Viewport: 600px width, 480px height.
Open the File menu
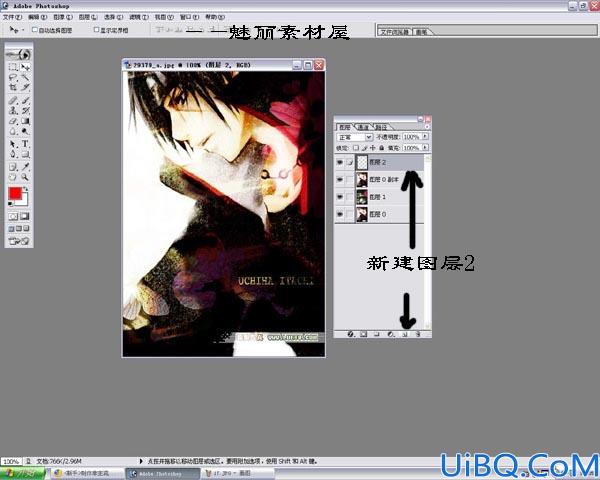coord(12,17)
